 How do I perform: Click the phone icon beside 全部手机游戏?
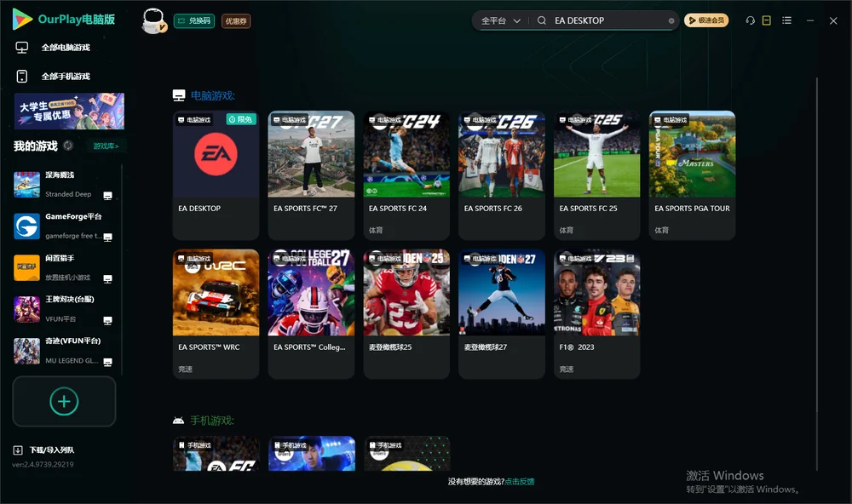(x=22, y=77)
